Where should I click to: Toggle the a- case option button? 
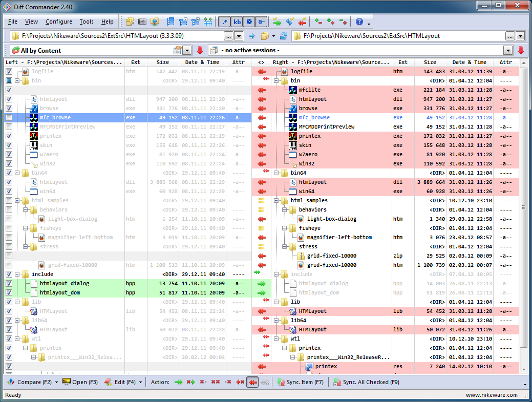point(261,22)
